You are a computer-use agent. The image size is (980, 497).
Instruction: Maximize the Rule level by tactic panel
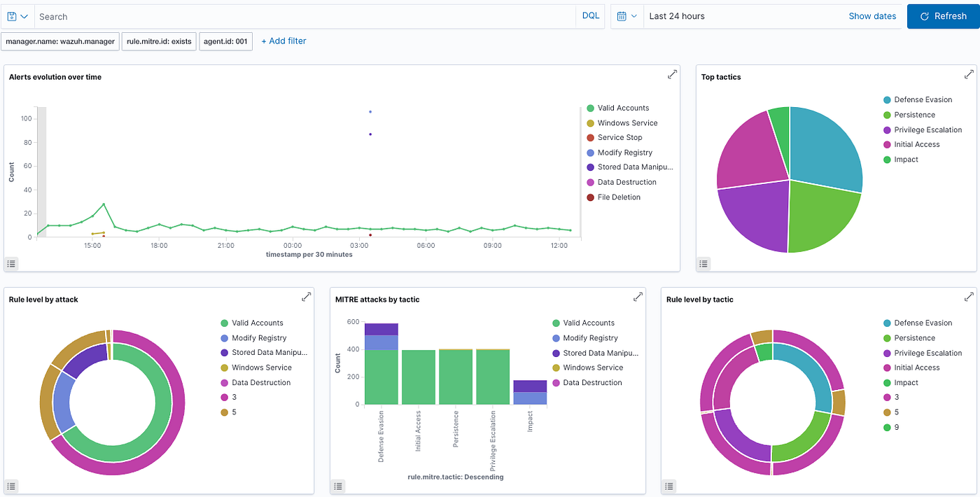click(x=969, y=297)
